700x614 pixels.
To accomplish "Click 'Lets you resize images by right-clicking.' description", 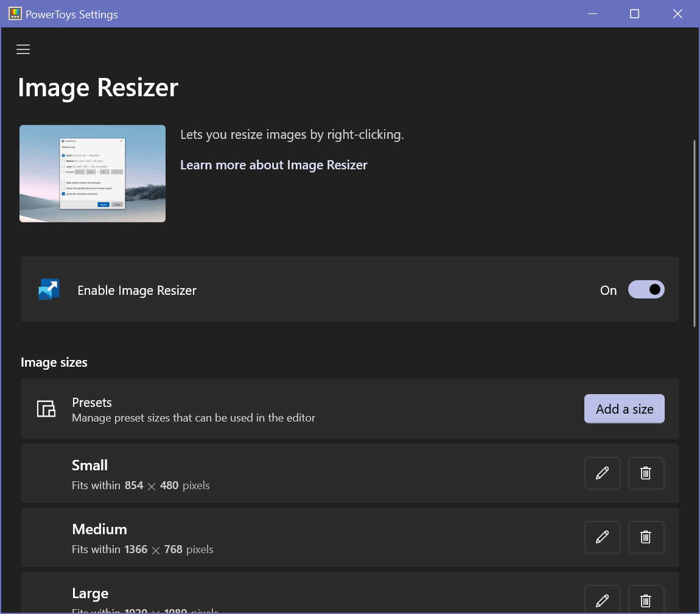I will [292, 135].
